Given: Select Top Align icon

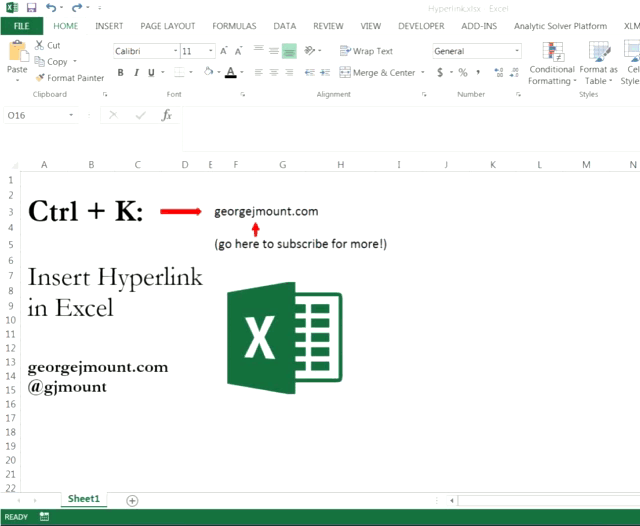Looking at the screenshot, I should tap(258, 50).
